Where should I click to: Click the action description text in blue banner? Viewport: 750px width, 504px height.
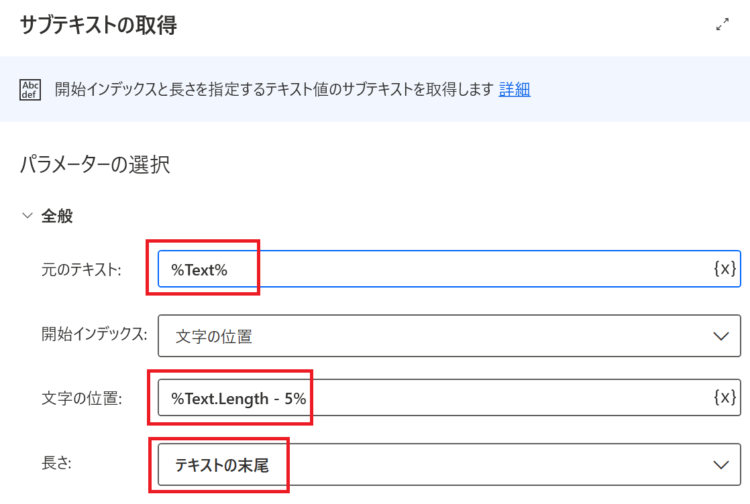point(274,89)
